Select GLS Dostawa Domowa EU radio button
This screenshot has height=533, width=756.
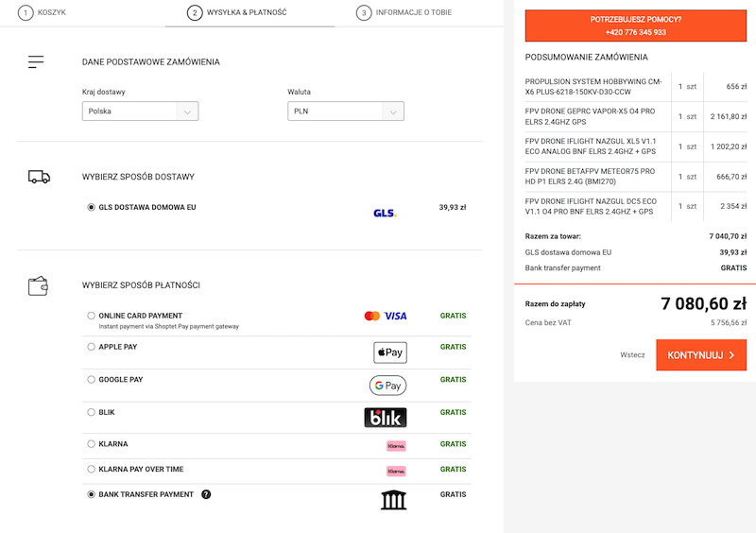coord(91,207)
